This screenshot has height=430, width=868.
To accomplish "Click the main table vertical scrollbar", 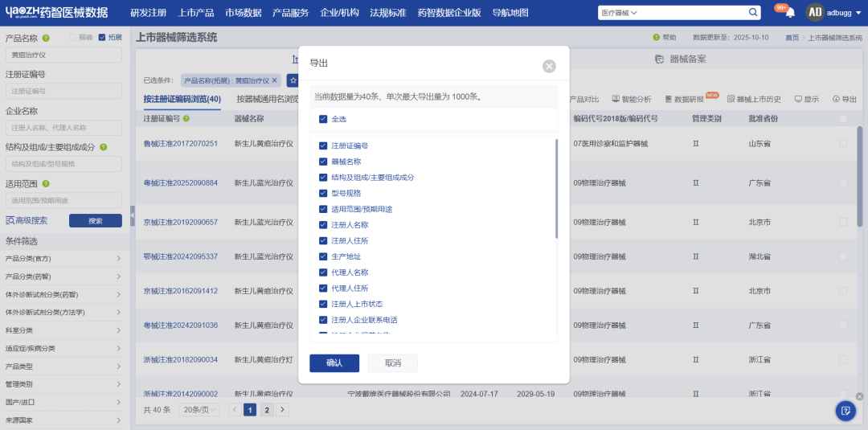I will pyautogui.click(x=859, y=176).
